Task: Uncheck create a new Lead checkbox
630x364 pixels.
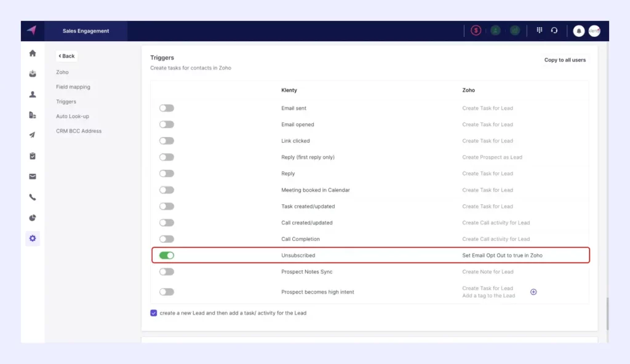Action: click(153, 312)
